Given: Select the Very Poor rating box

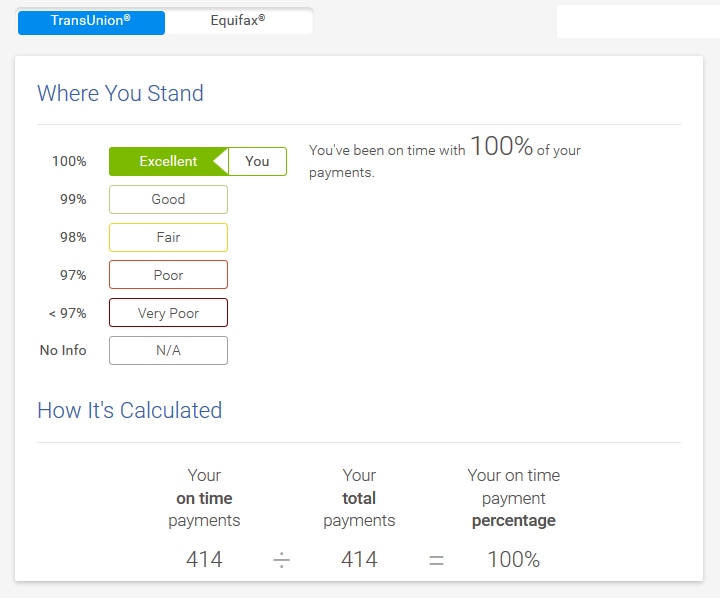Looking at the screenshot, I should pyautogui.click(x=168, y=313).
